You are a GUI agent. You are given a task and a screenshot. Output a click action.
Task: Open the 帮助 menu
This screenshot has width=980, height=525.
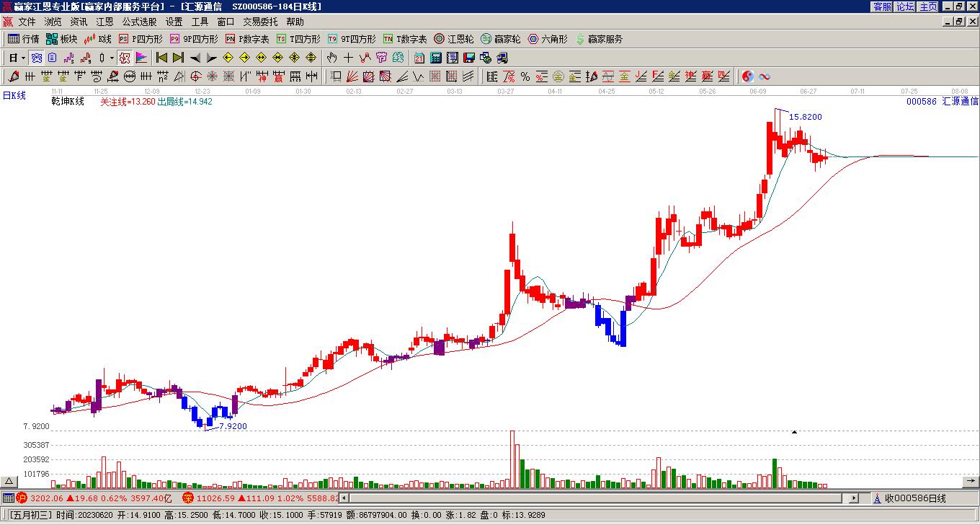pos(295,22)
